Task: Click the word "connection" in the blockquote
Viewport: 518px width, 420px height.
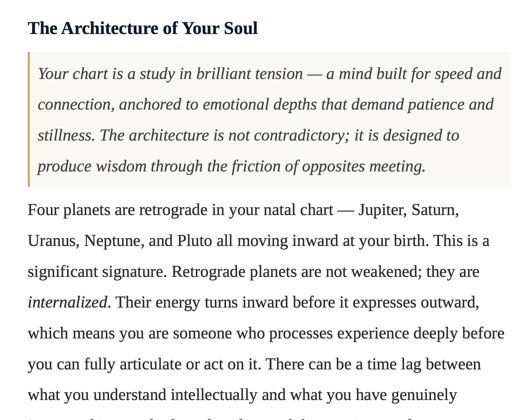Action: click(74, 105)
